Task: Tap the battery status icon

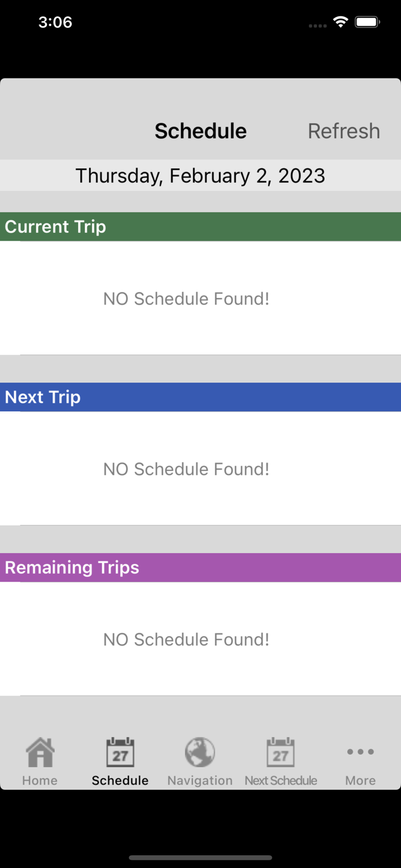Action: coord(367,22)
